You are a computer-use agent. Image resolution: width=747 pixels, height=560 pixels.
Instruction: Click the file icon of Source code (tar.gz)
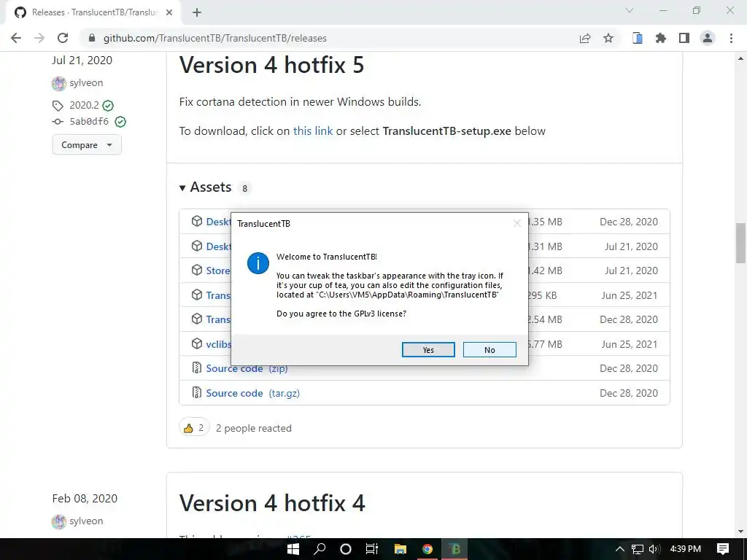pyautogui.click(x=197, y=392)
